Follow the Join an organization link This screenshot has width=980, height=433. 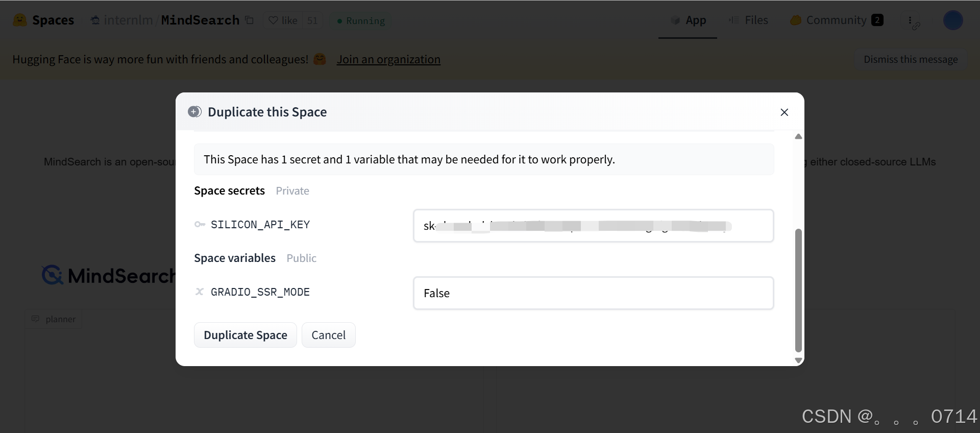click(388, 59)
